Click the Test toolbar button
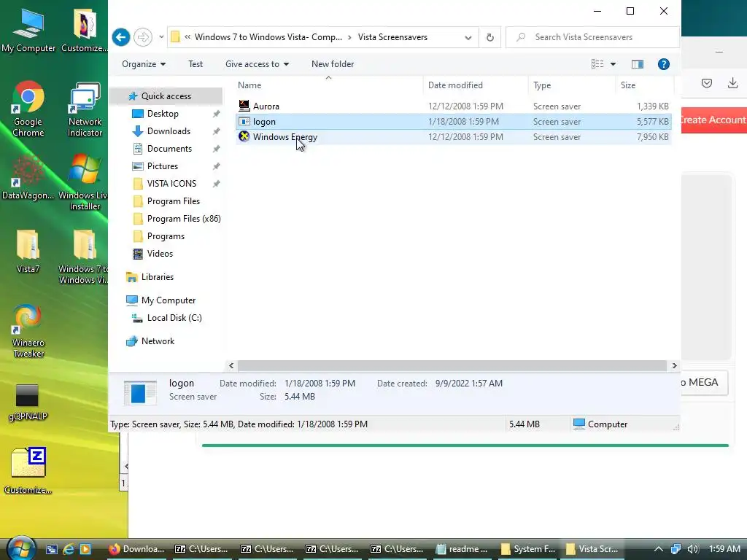The image size is (747, 560). point(196,64)
